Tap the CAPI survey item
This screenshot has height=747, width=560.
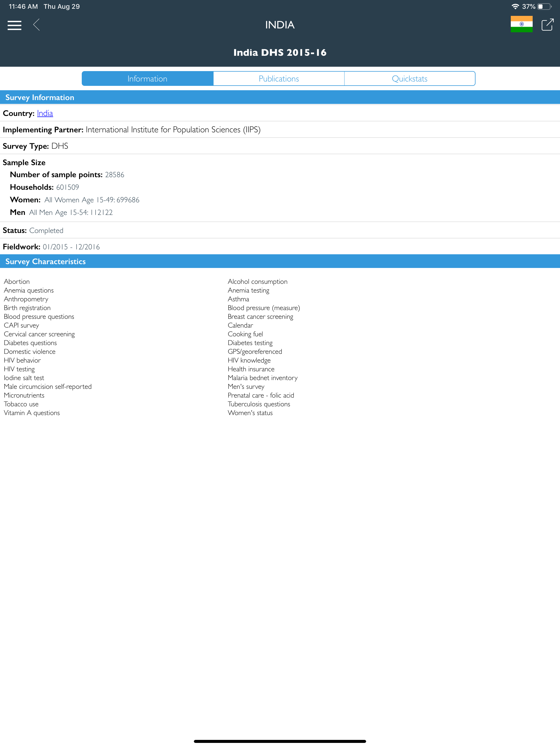point(21,325)
